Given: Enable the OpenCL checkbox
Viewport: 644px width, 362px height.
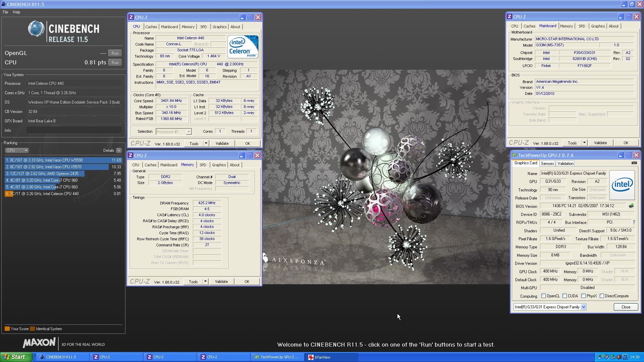Looking at the screenshot, I should pos(543,296).
